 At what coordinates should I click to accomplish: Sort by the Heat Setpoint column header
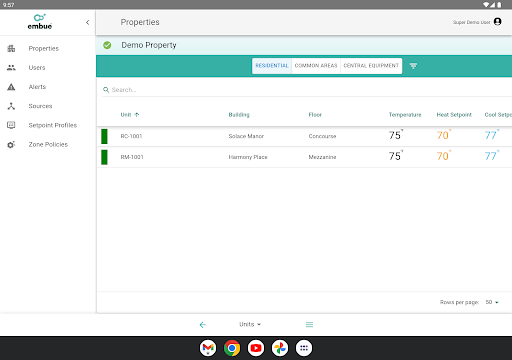(x=454, y=115)
